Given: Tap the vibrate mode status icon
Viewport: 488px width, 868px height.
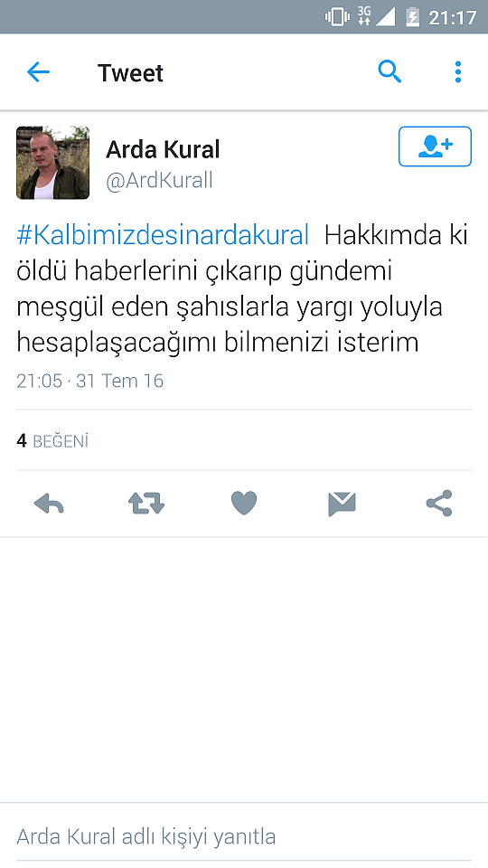Looking at the screenshot, I should pos(337,17).
